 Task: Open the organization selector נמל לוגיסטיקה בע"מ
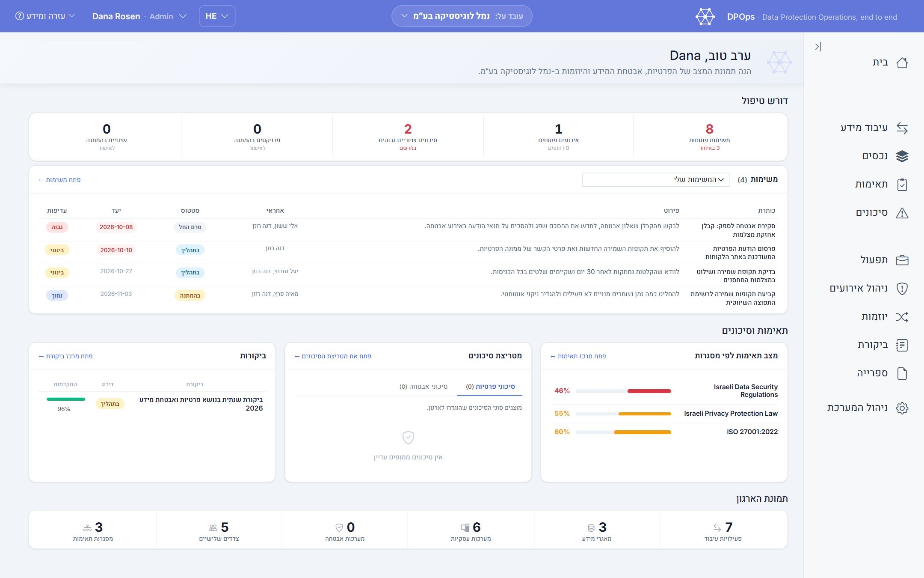pos(462,16)
